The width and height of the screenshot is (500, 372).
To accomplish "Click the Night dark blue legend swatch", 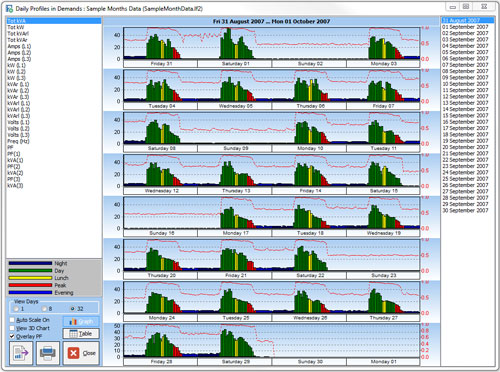I will click(x=30, y=263).
